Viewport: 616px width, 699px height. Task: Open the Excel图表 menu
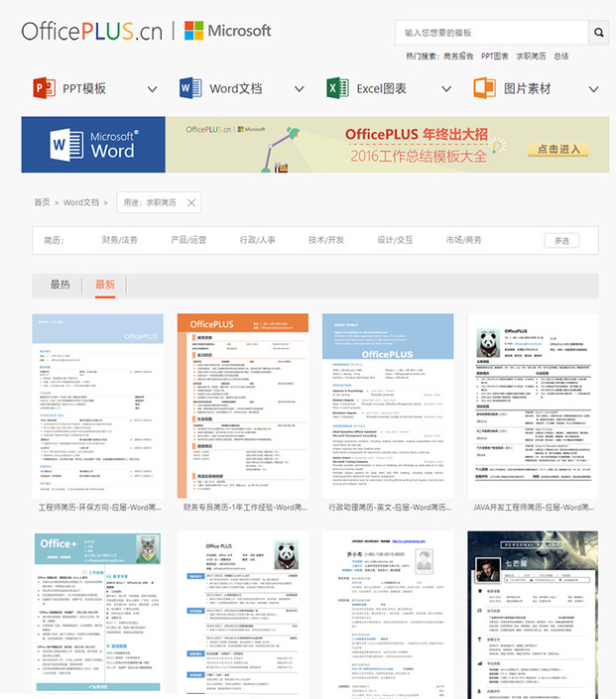pyautogui.click(x=381, y=88)
